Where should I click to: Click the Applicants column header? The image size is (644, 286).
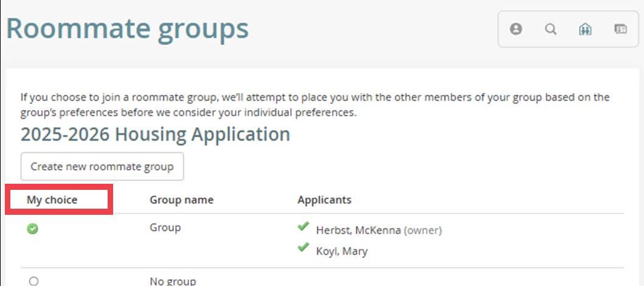click(x=325, y=200)
